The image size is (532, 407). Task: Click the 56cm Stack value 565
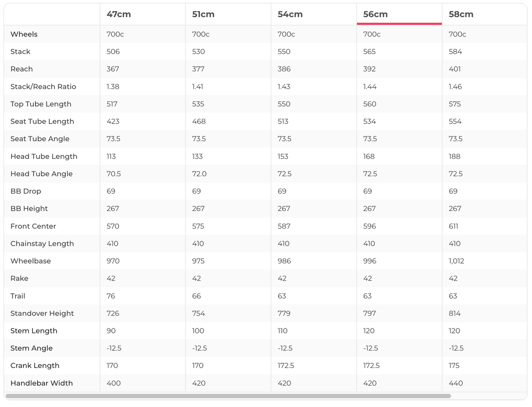(369, 52)
